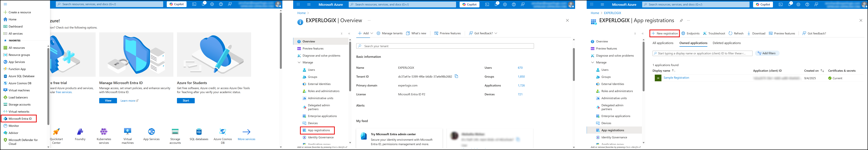The image size is (868, 150).
Task: Pin the App registrations page with the pin icon
Action: coord(681,21)
